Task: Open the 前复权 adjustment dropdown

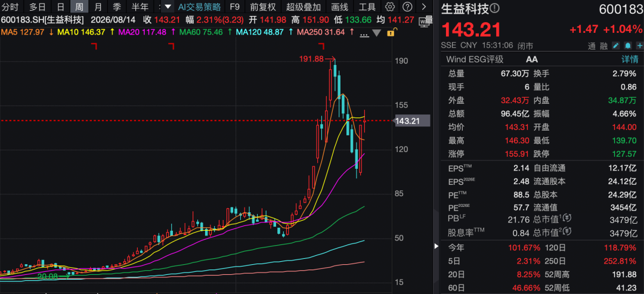Action: 263,7
